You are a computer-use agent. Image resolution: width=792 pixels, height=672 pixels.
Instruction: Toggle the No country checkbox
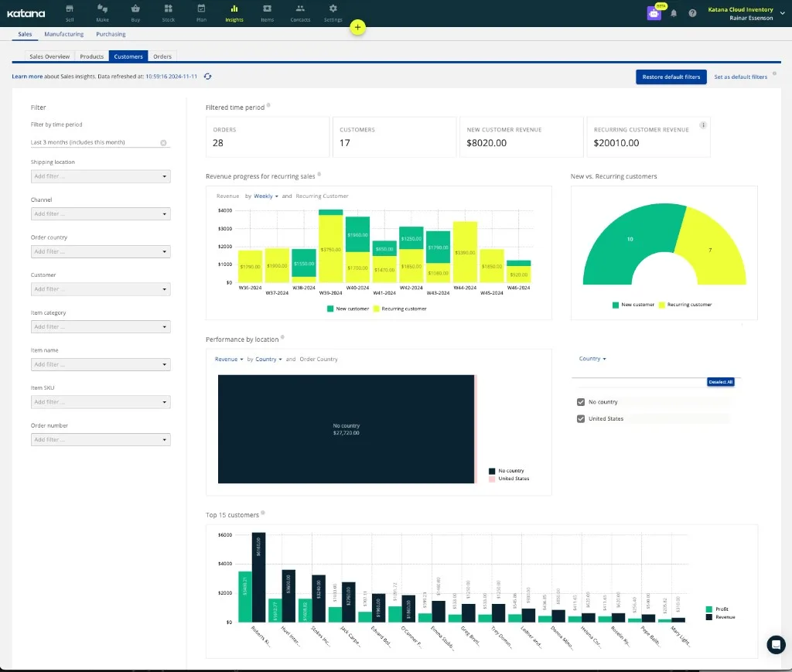(581, 402)
